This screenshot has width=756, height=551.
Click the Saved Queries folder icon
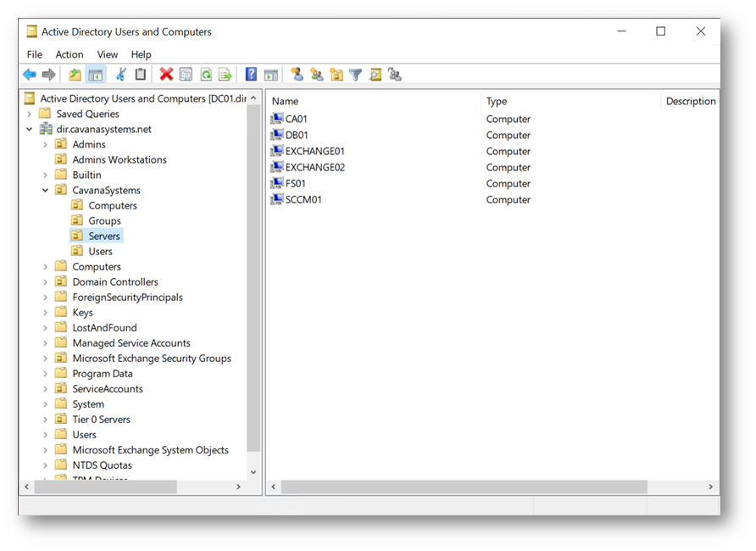(x=45, y=114)
